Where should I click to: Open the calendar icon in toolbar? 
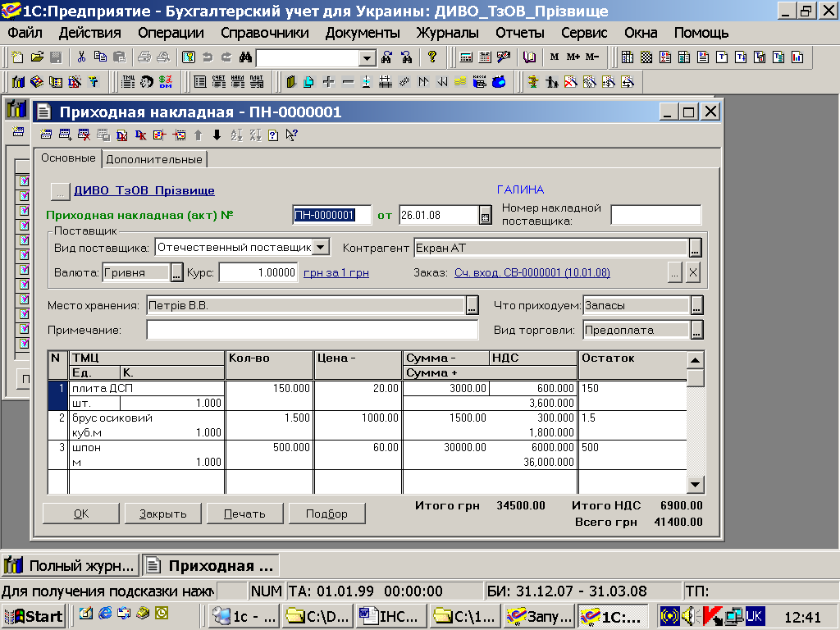point(485,57)
